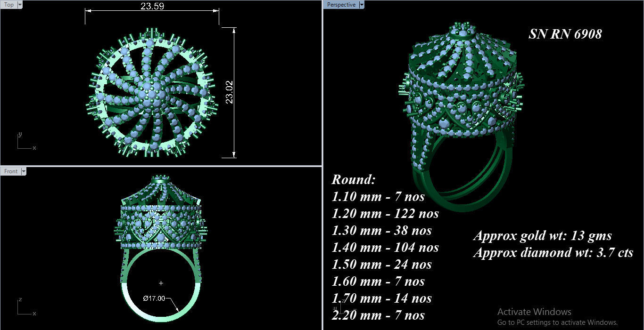
Task: Open the Front viewport dropdown arrow
Action: tap(24, 171)
